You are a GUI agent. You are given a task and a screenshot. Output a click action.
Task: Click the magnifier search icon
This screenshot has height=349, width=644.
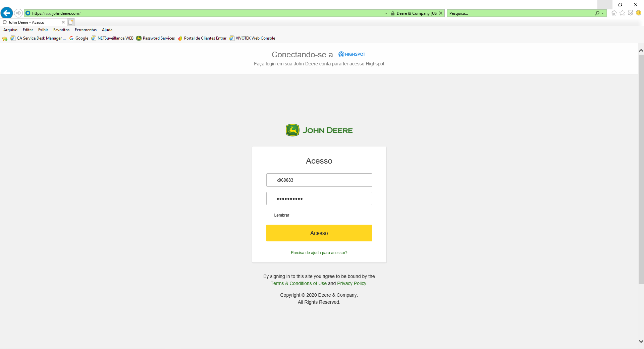597,13
